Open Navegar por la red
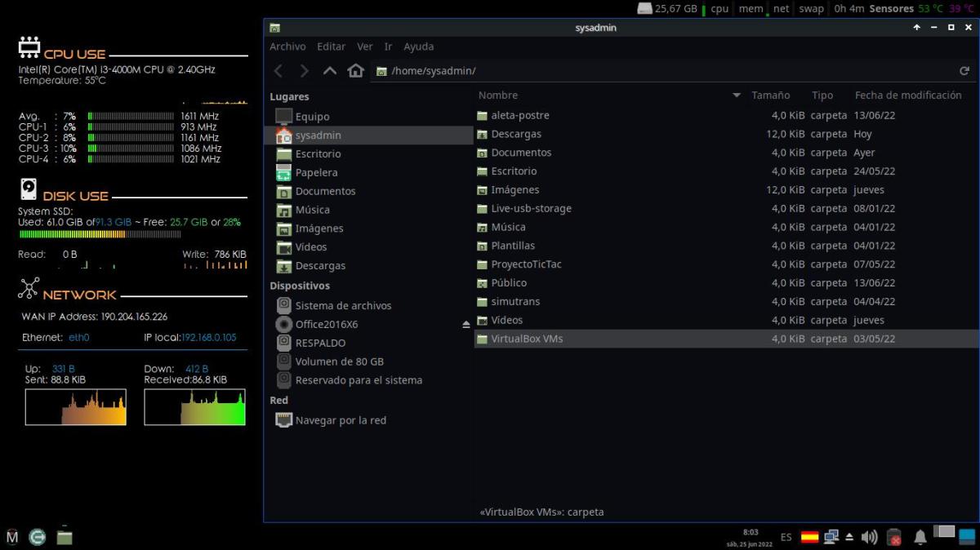980x550 pixels. [341, 420]
